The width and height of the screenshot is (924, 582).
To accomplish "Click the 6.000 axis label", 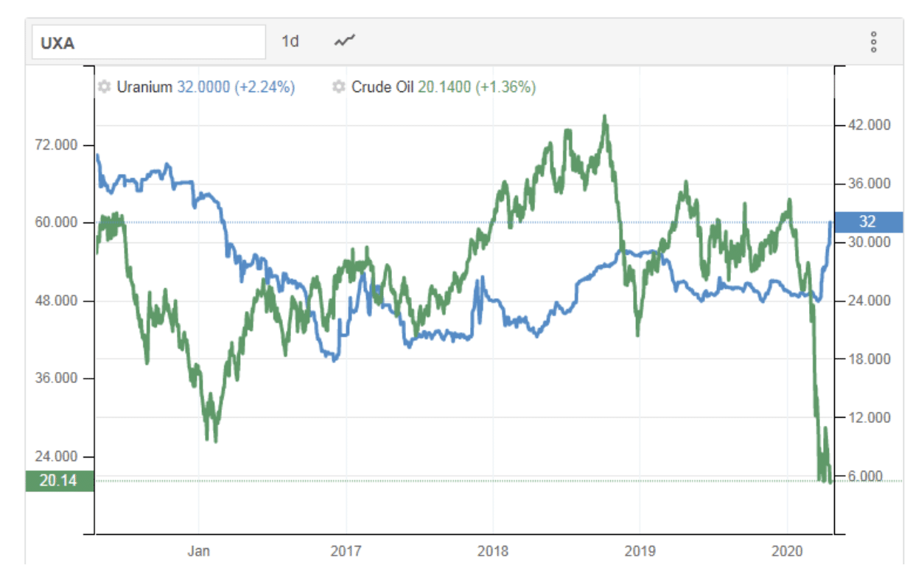I will (866, 475).
